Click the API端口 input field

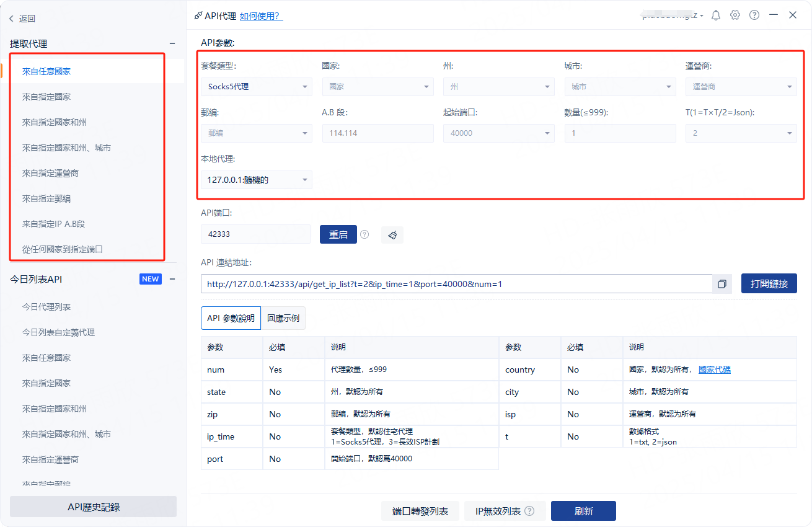click(x=255, y=234)
